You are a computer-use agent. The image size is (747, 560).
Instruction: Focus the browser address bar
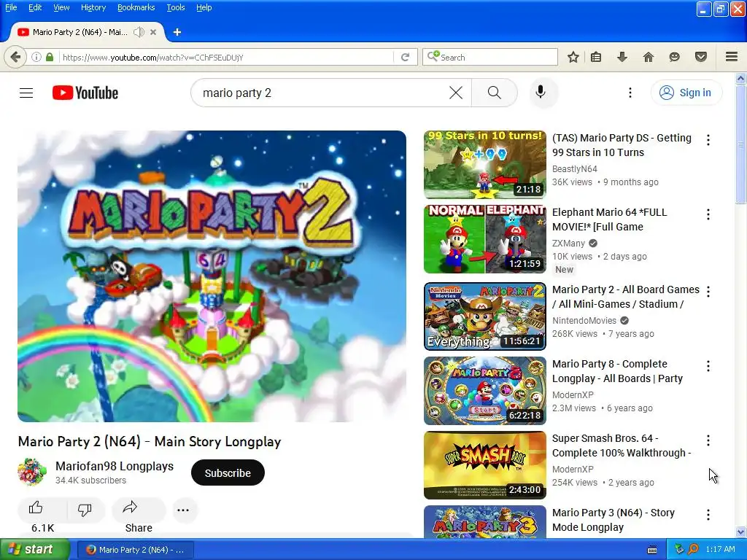[x=226, y=57]
